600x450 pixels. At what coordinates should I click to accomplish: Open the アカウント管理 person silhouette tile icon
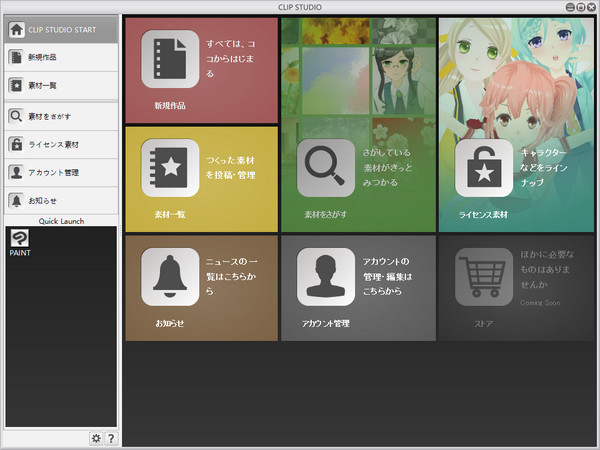tap(326, 277)
